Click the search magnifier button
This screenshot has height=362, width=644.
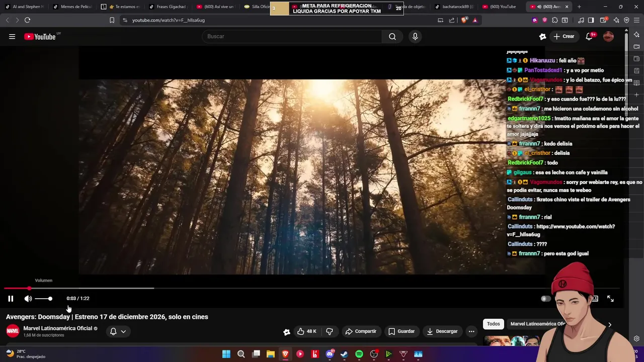[x=392, y=36]
